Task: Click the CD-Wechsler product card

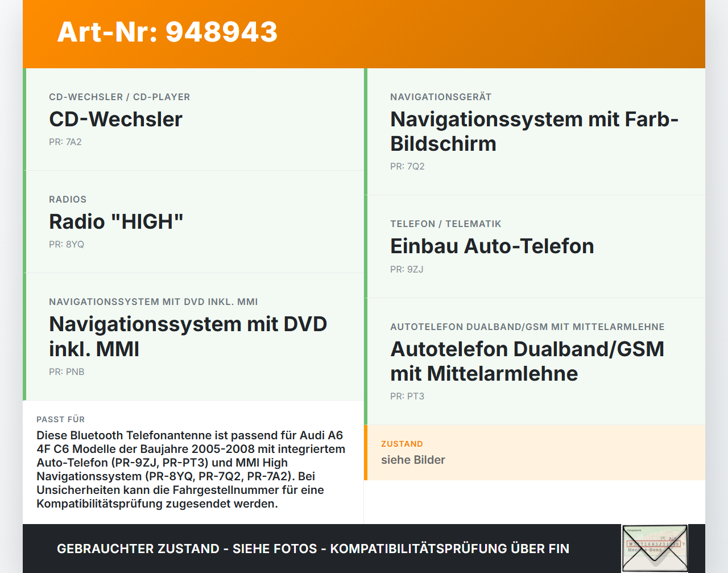Action: [x=193, y=118]
